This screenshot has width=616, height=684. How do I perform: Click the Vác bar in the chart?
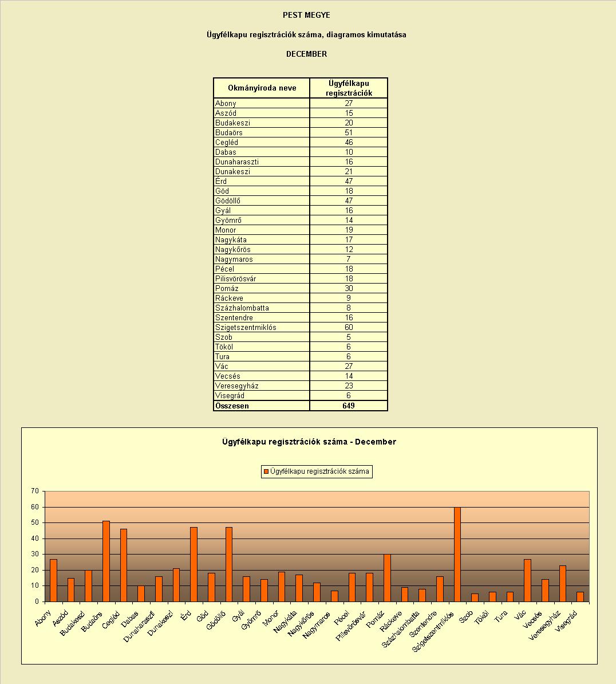coord(527,581)
